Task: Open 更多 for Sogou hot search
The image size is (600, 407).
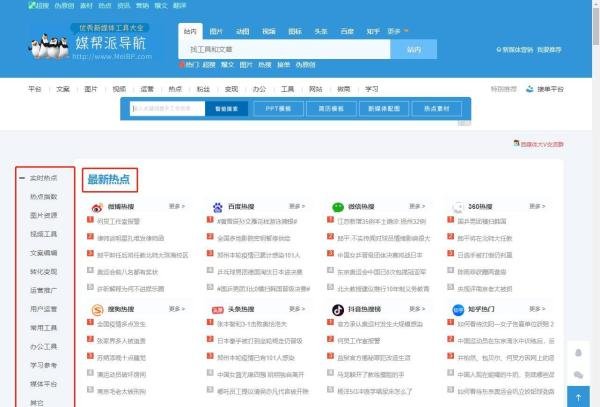Action: pyautogui.click(x=177, y=309)
